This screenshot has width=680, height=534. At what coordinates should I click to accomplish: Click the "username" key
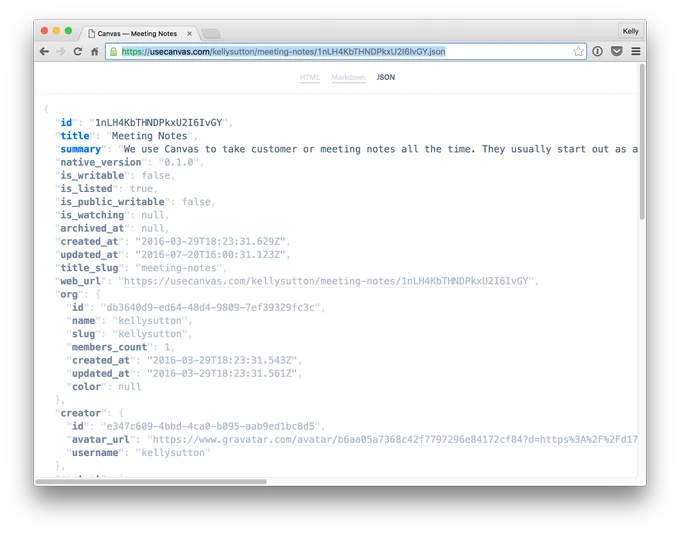coord(95,453)
